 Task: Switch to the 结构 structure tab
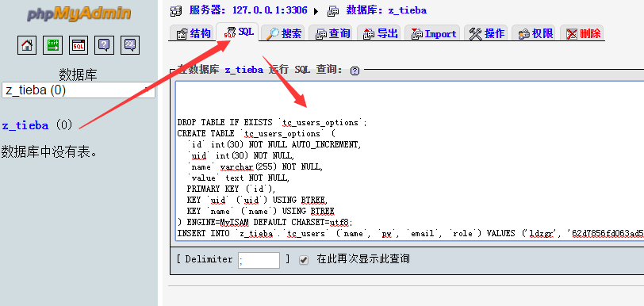click(x=193, y=33)
